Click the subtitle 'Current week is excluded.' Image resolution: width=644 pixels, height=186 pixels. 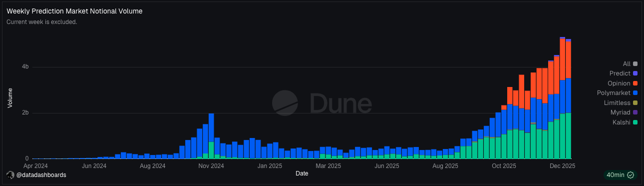41,22
